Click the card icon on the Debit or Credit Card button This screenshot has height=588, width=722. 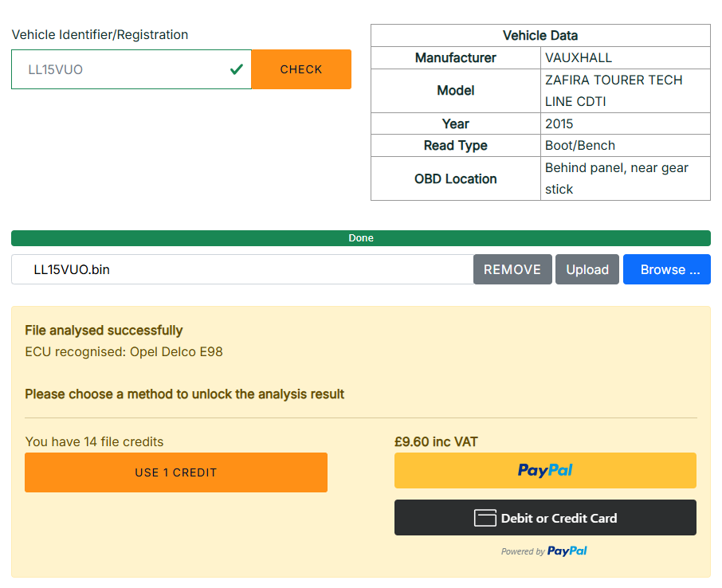pos(485,518)
